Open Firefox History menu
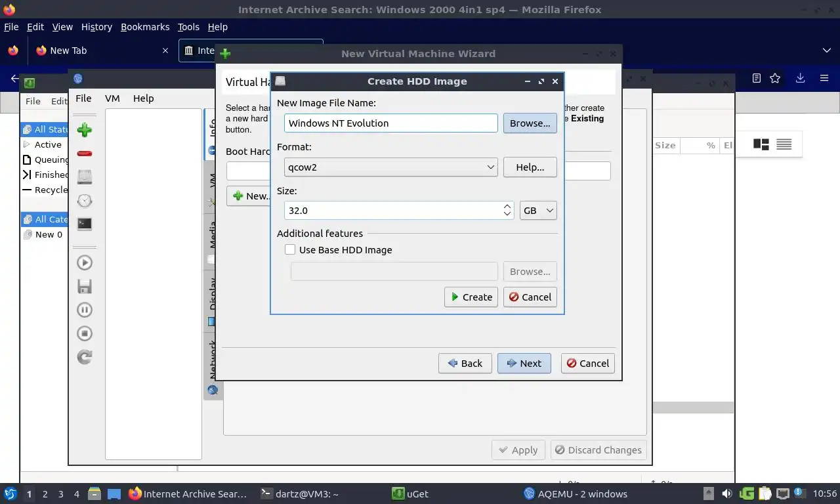The image size is (840, 504). pyautogui.click(x=96, y=27)
